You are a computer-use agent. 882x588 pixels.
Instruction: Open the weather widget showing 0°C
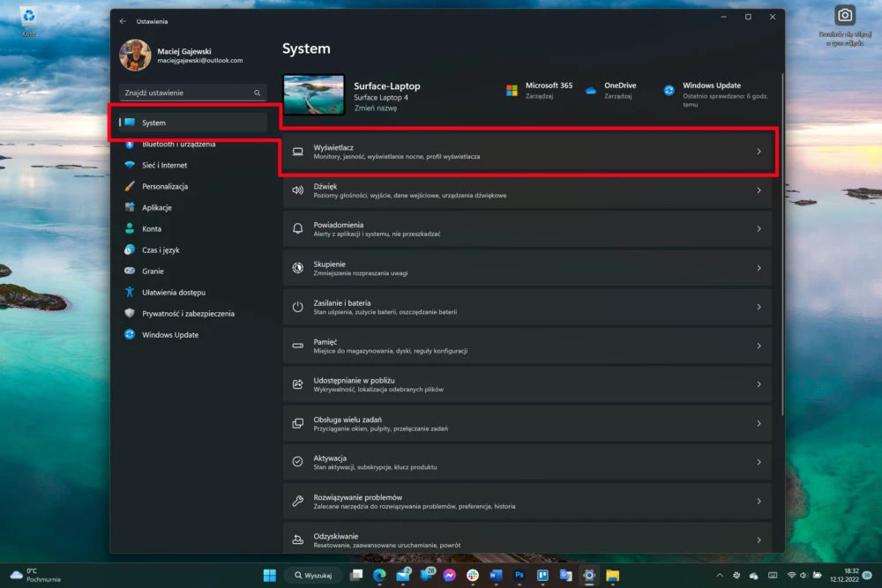point(35,575)
